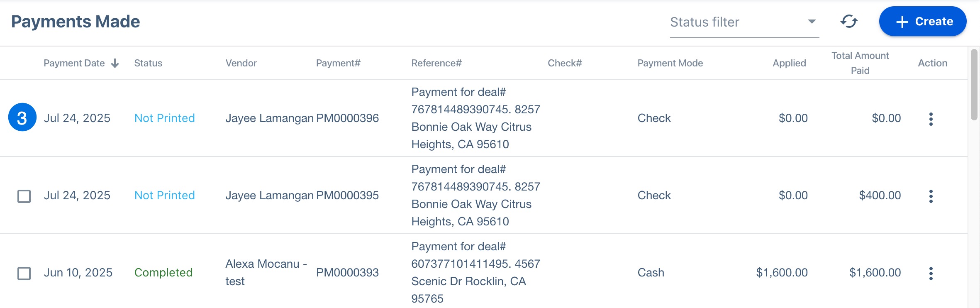The image size is (980, 308).
Task: Click the Total Amount Paid column header
Action: (860, 63)
